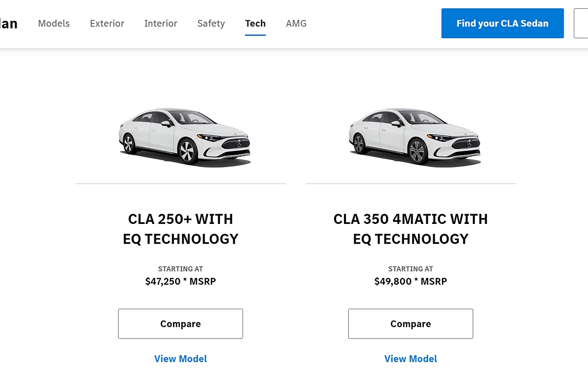Click the STARTING AT label above $47,250

coord(180,269)
